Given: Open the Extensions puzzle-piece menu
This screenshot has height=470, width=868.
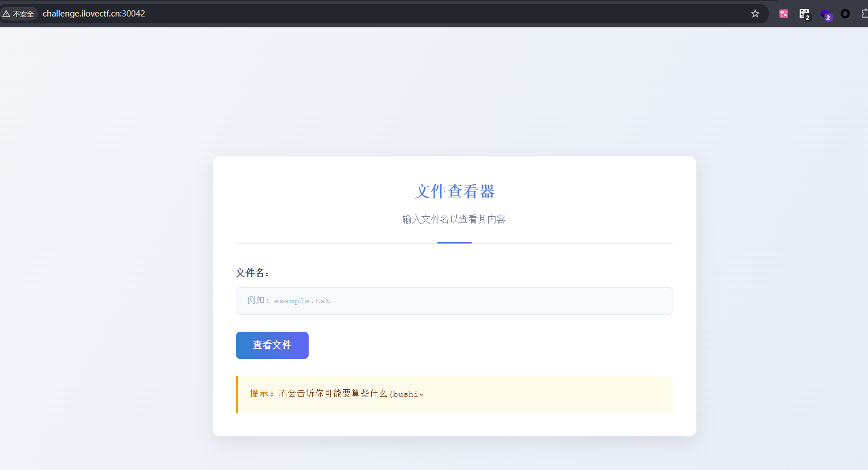Looking at the screenshot, I should tap(864, 14).
